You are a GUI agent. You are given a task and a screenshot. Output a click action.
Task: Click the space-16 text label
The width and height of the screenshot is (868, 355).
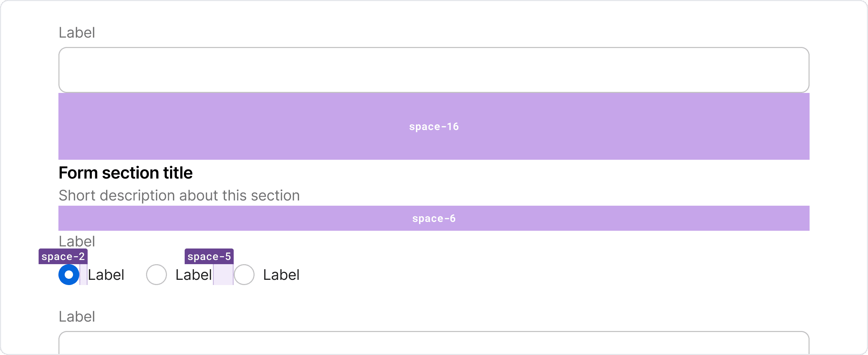click(434, 127)
